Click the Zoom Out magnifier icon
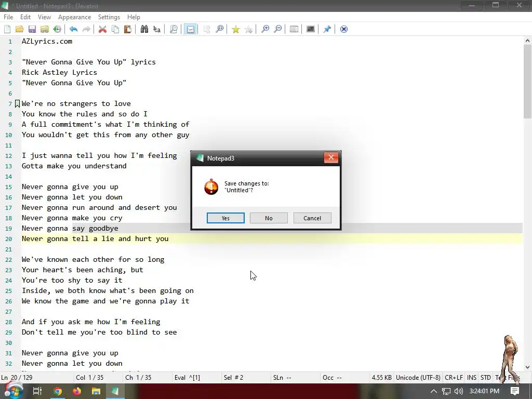 point(277,29)
